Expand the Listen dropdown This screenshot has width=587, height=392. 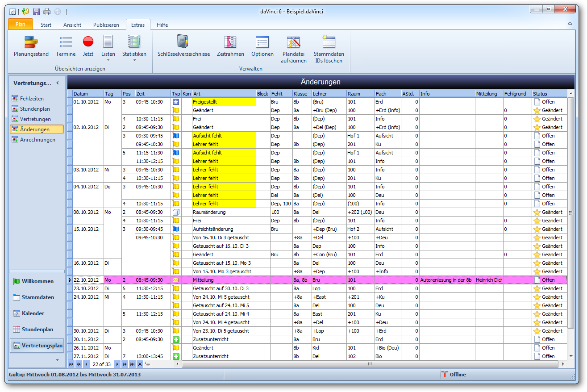pyautogui.click(x=108, y=48)
